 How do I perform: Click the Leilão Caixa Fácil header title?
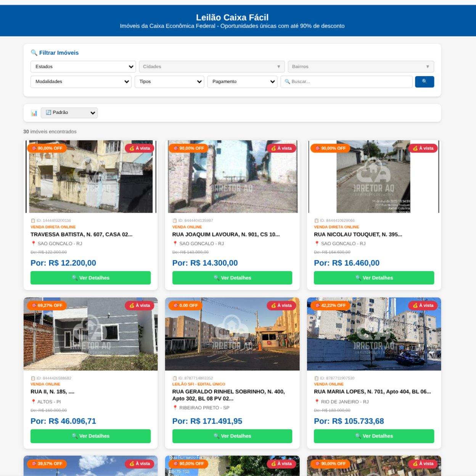coord(232,18)
